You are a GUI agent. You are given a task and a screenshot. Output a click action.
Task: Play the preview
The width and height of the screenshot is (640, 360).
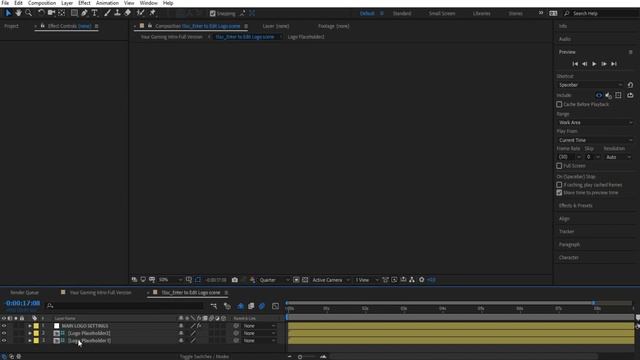(594, 64)
